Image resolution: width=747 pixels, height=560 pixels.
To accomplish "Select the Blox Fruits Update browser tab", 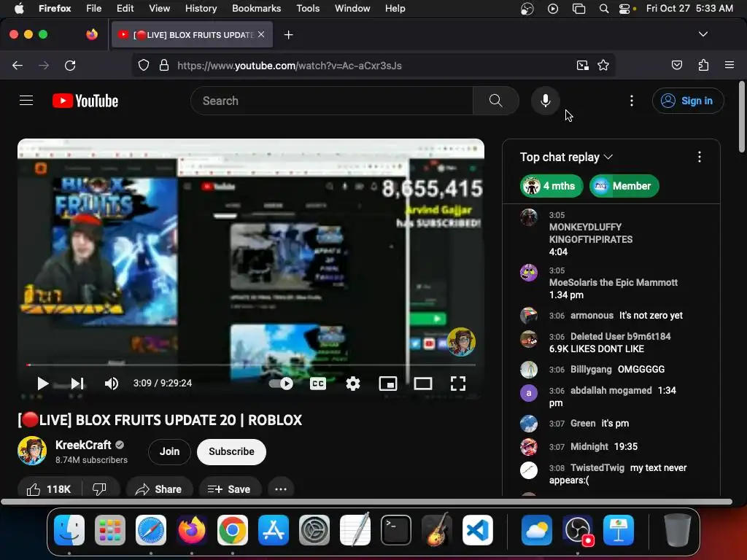I will click(x=192, y=35).
